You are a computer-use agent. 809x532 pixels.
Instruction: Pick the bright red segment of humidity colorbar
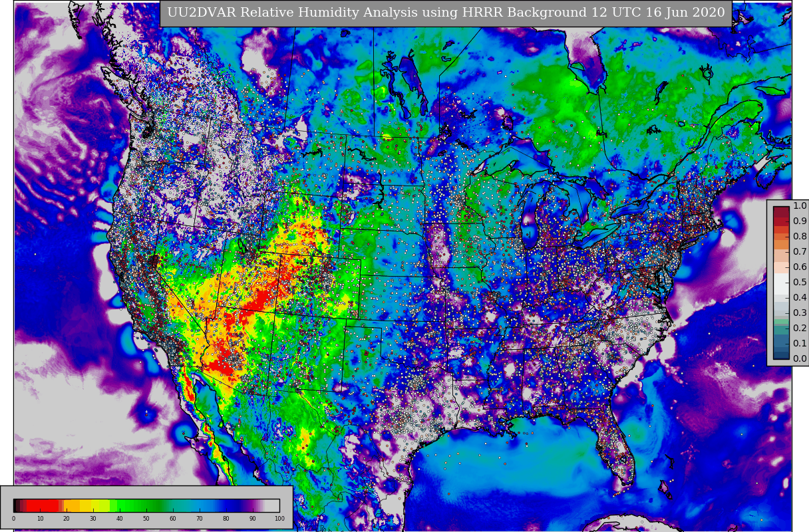coord(43,505)
